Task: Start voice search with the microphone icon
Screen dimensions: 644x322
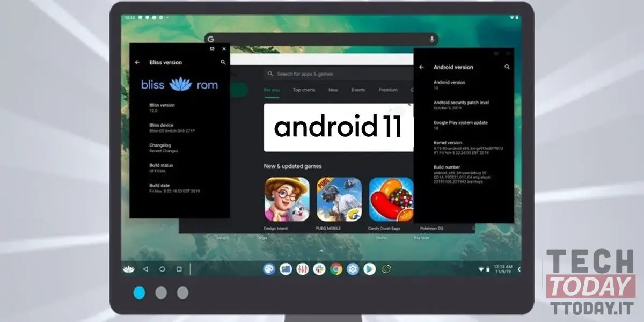Action: (x=431, y=39)
